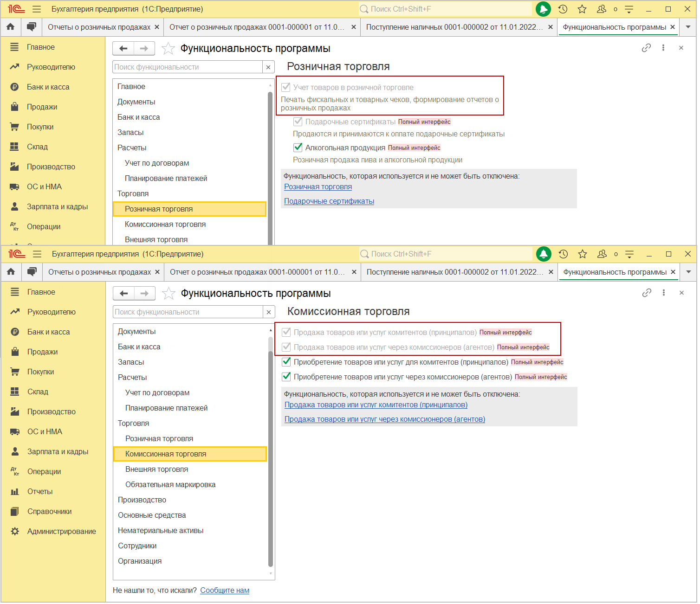700x604 pixels.
Task: Uncheck Приобретение товаров для комитентов checkbox
Action: (286, 362)
